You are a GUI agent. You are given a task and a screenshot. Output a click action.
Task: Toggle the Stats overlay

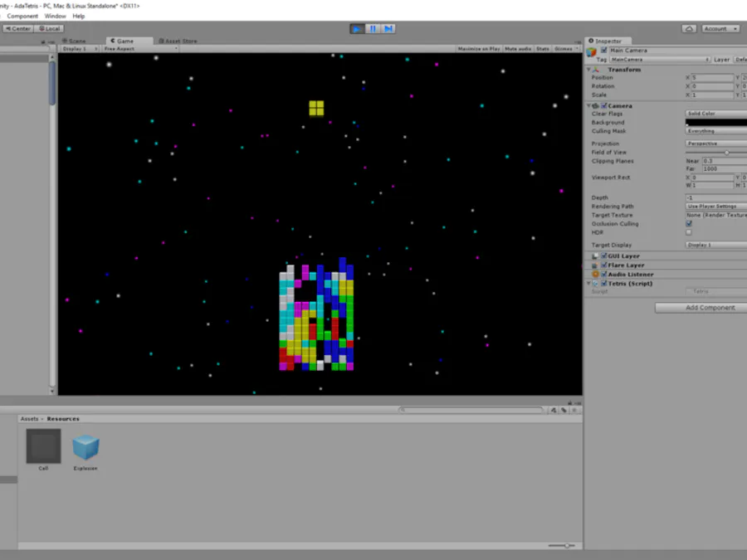543,49
